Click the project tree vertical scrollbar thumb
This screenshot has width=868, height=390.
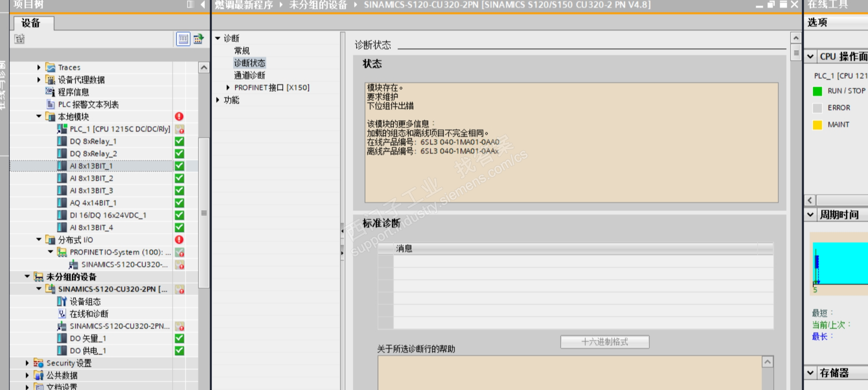(204, 213)
